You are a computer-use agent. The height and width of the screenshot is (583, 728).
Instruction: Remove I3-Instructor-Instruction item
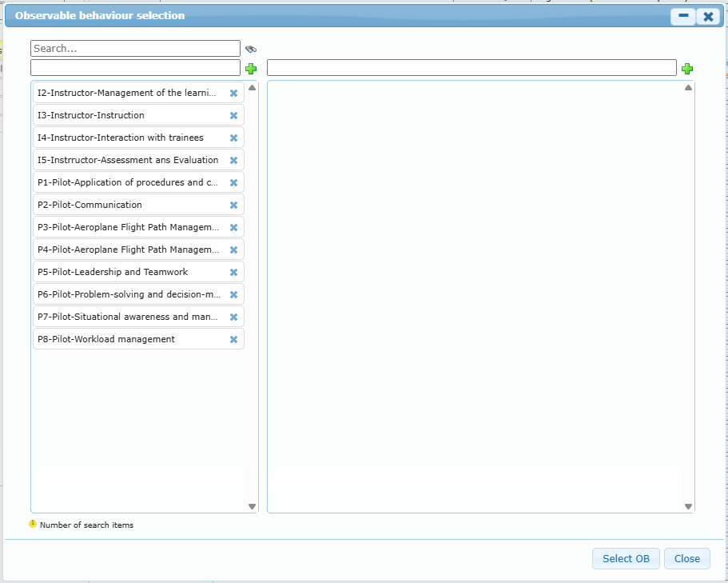coord(233,115)
